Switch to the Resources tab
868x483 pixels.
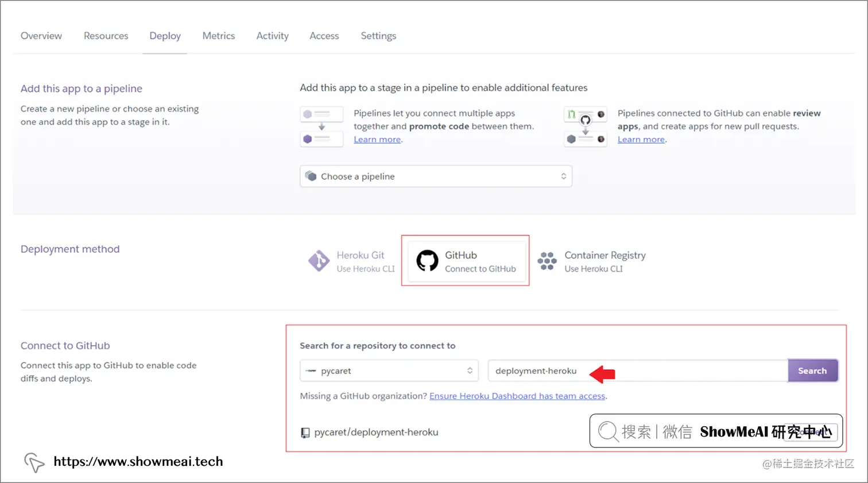coord(106,36)
